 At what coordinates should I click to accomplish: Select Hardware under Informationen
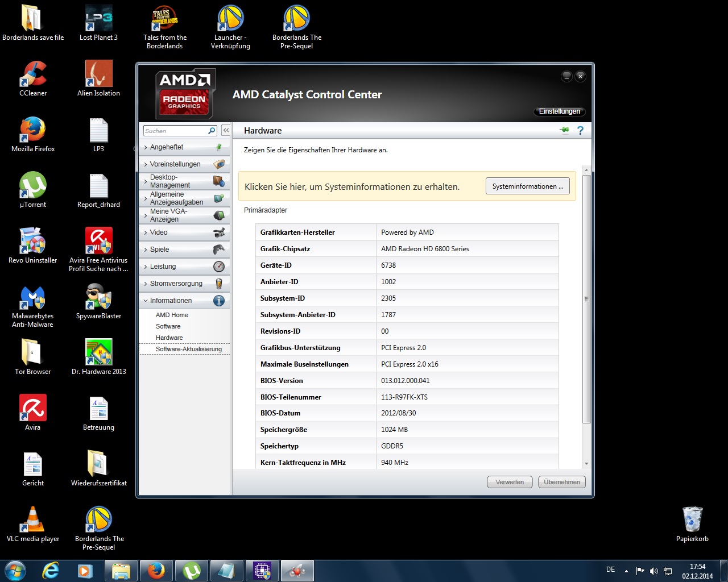point(169,338)
